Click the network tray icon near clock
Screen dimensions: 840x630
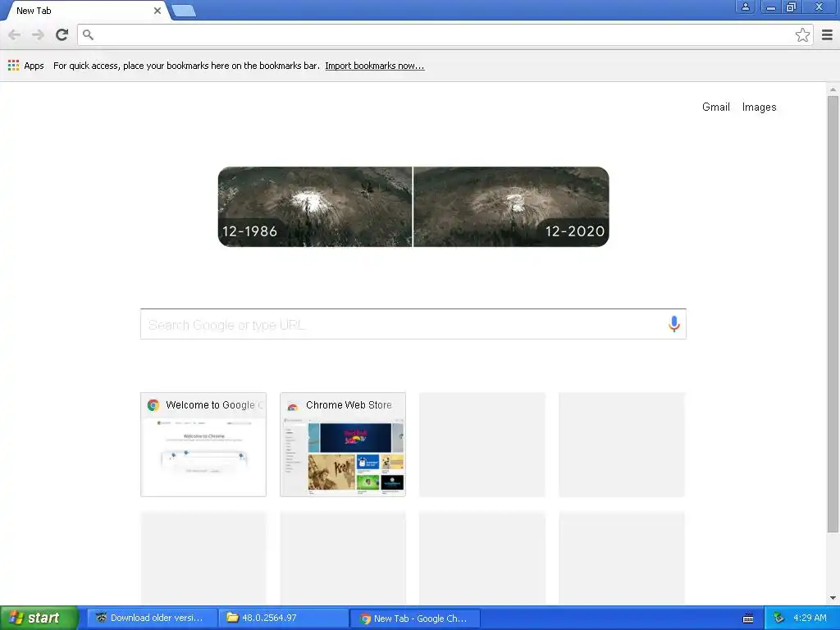pos(778,618)
